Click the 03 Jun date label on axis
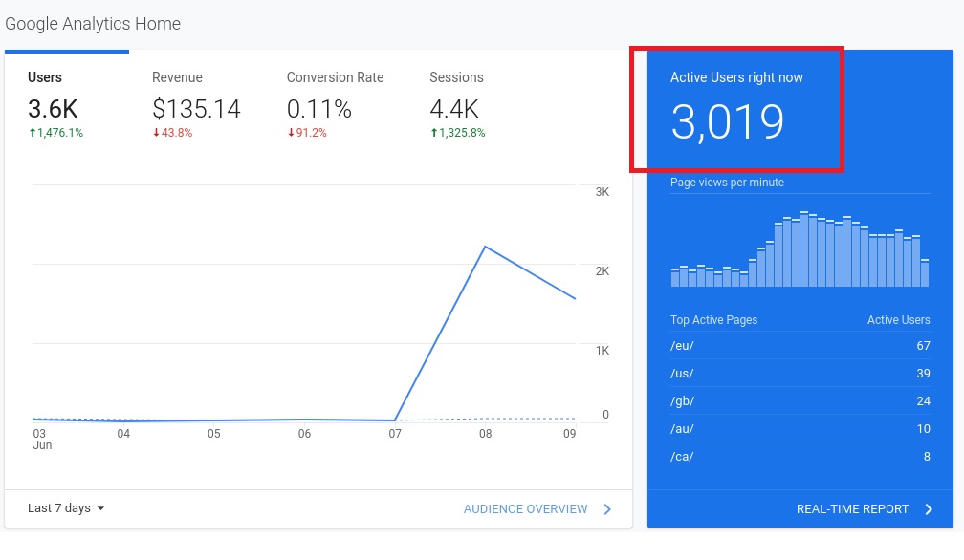The height and width of the screenshot is (560, 964). [42, 439]
